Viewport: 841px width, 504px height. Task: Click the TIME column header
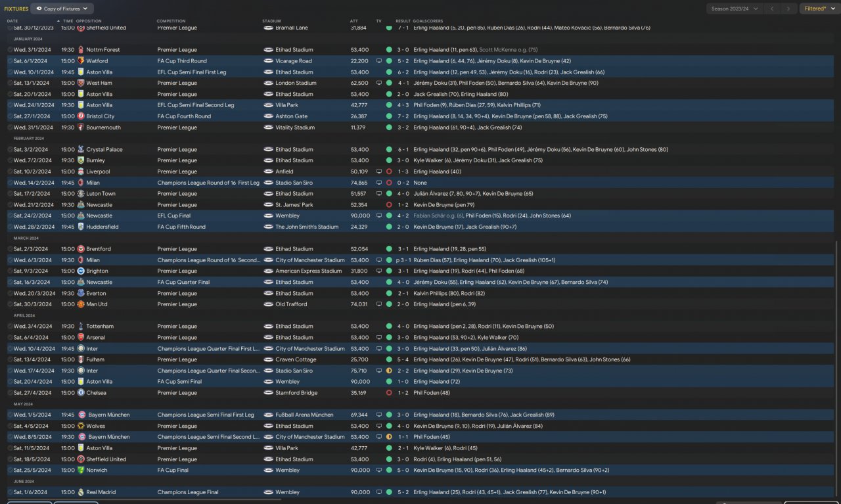68,21
